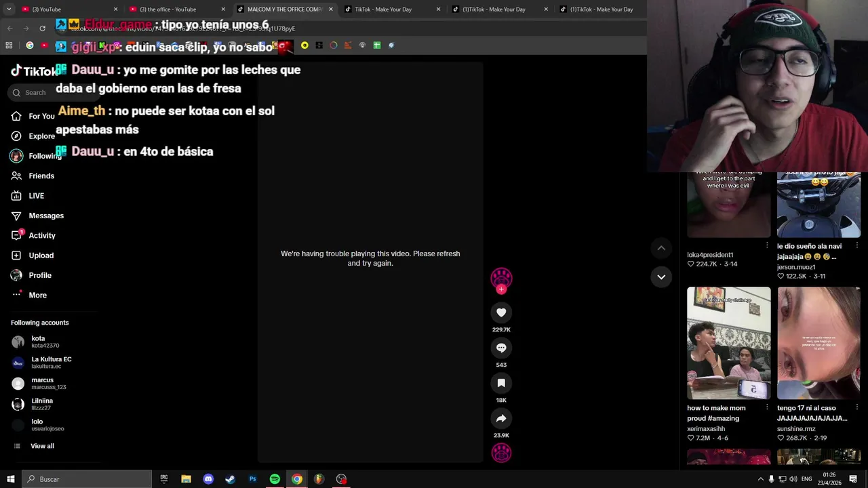Expand View all following accounts
The width and height of the screenshot is (868, 488).
pos(34,446)
